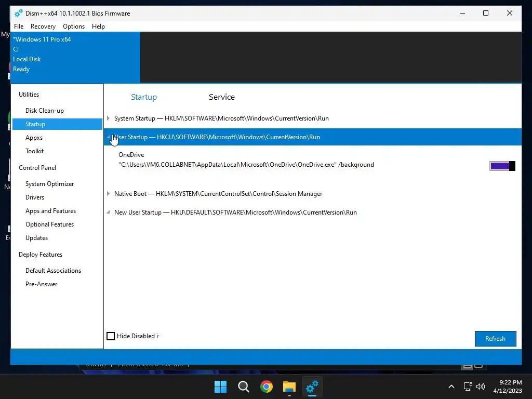
Task: Collapse User Startup group arrow
Action: point(108,137)
